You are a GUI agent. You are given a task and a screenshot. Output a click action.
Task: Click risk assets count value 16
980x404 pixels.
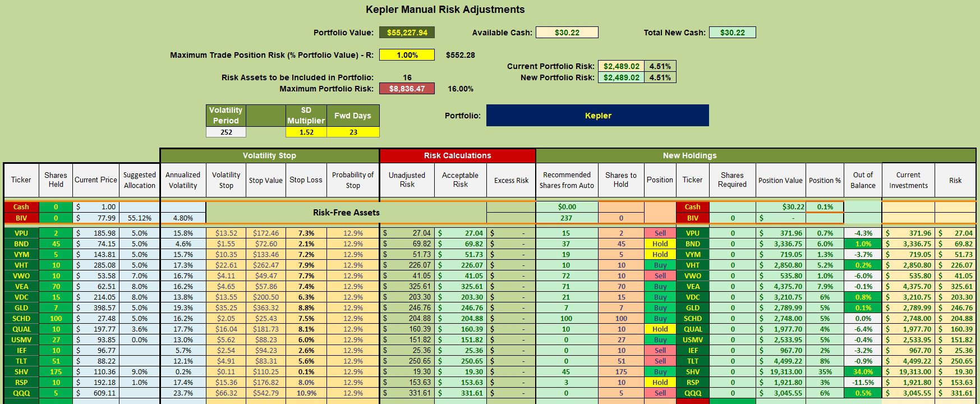[x=407, y=77]
